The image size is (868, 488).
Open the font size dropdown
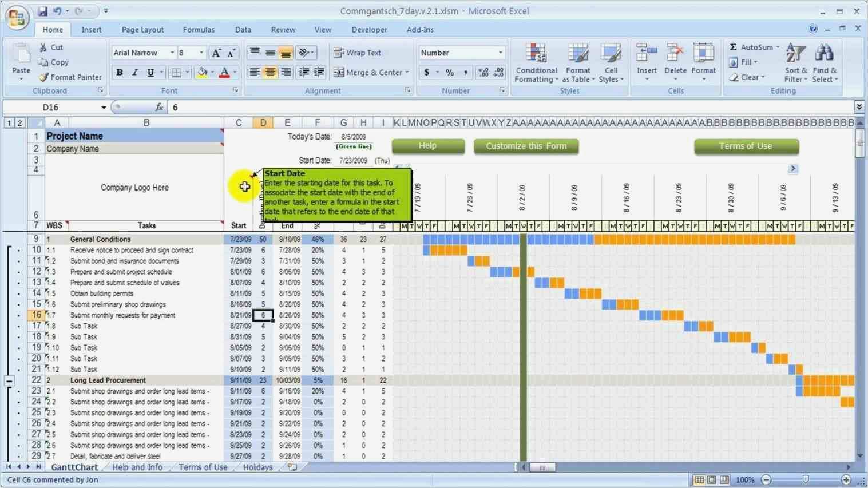(x=200, y=52)
